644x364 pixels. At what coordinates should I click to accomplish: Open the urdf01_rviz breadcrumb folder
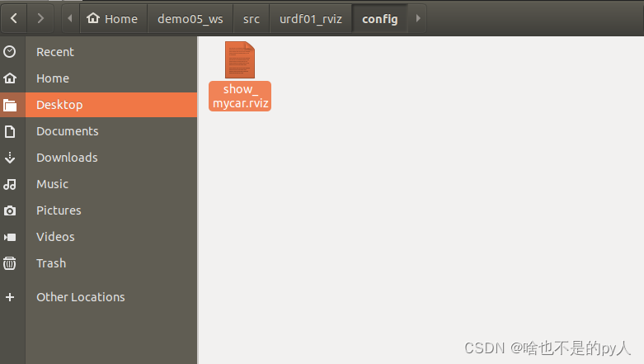click(x=311, y=18)
